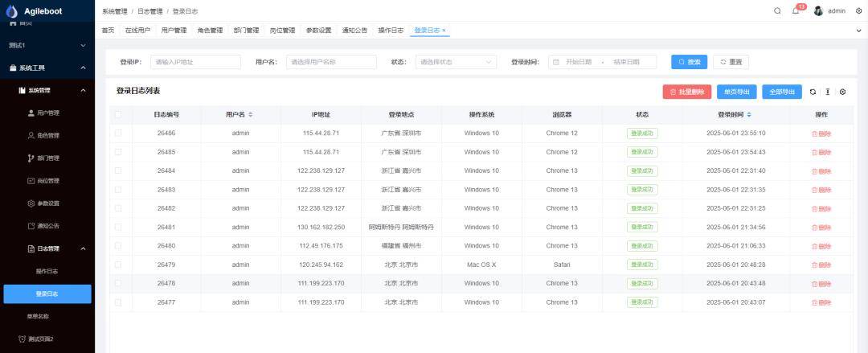Check the box for log 26485
868x353 pixels.
[118, 152]
